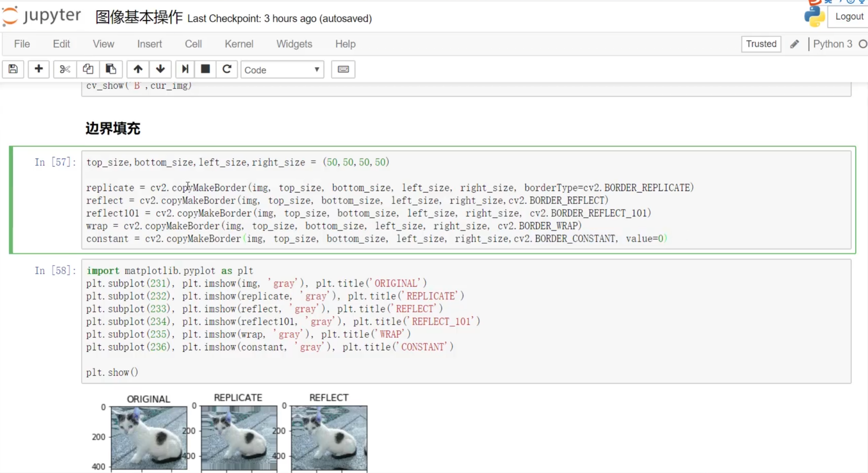The height and width of the screenshot is (473, 868).
Task: Open the cell type Code dropdown
Action: 282,70
